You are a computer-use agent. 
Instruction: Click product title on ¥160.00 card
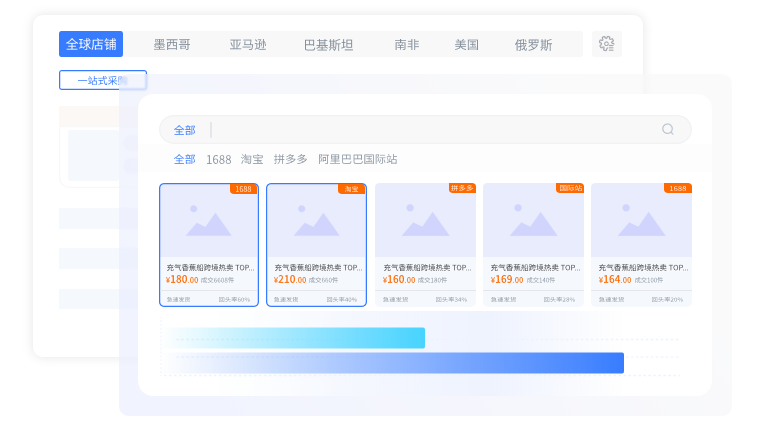[427, 268]
